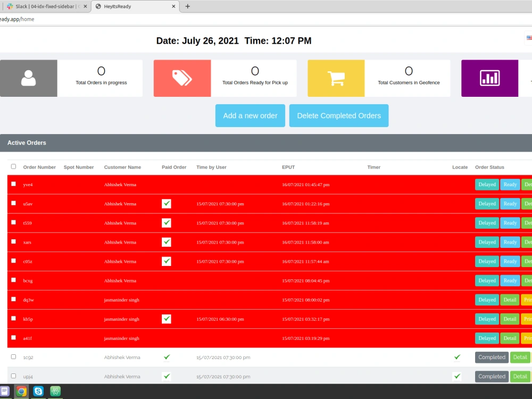Image resolution: width=532 pixels, height=399 pixels.
Task: Select the checkbox for order c05z
Action: [x=14, y=261]
